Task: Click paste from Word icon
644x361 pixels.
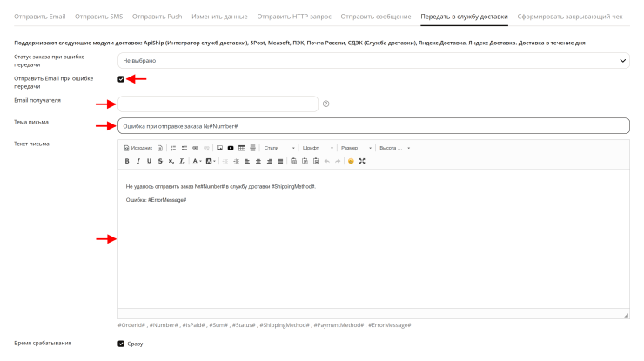Action: [x=316, y=161]
